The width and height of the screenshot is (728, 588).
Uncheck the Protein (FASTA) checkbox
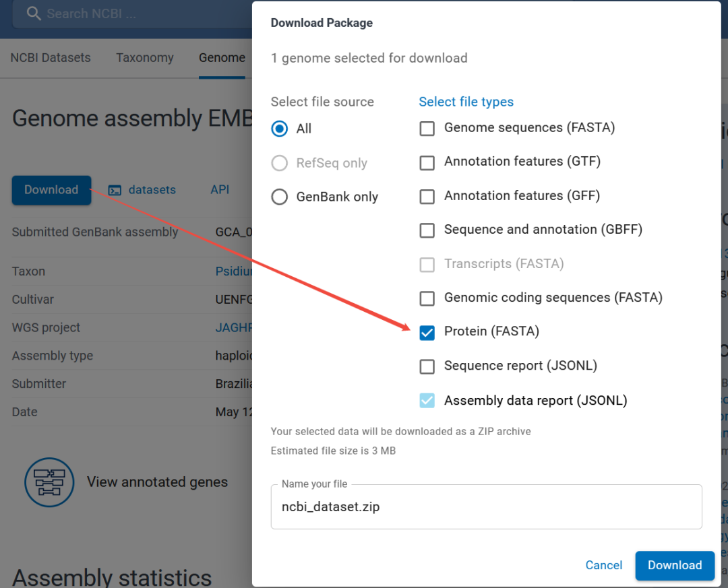pos(427,333)
